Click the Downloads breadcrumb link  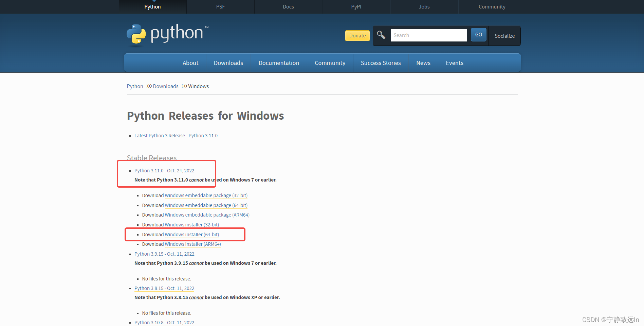[x=166, y=86]
